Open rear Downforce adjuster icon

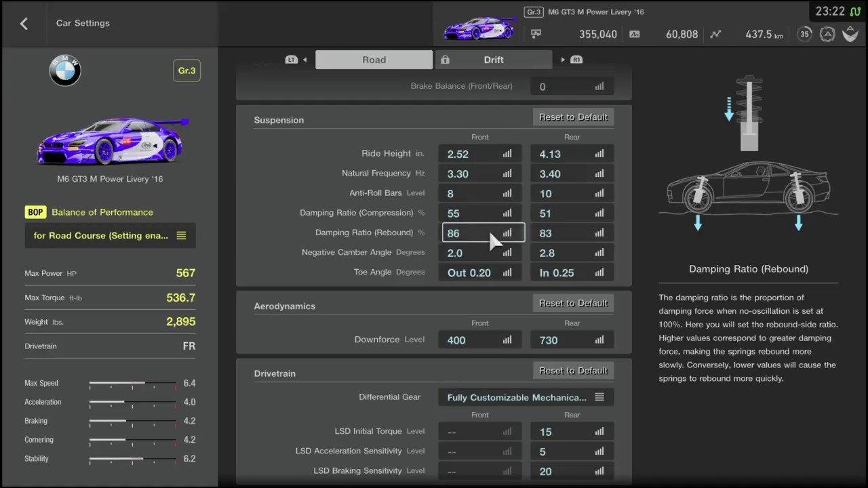599,340
